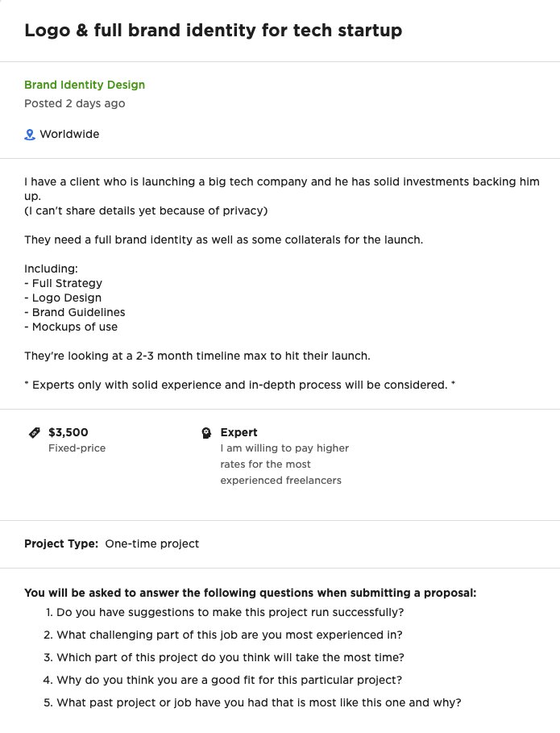
Task: Click the Expert level head icon
Action: [206, 433]
